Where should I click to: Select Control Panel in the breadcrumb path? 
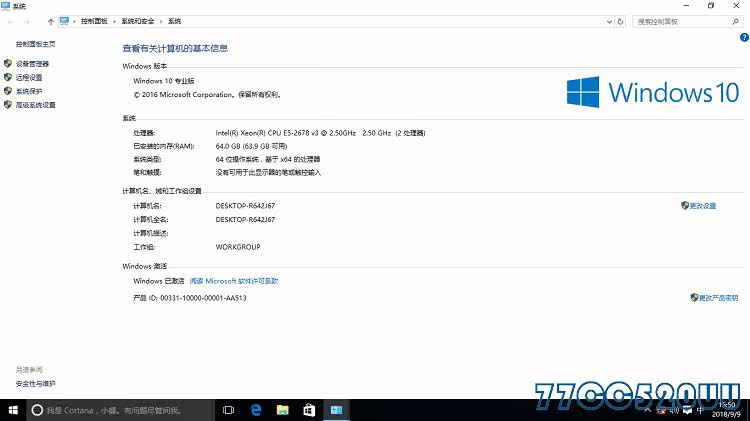click(x=94, y=22)
